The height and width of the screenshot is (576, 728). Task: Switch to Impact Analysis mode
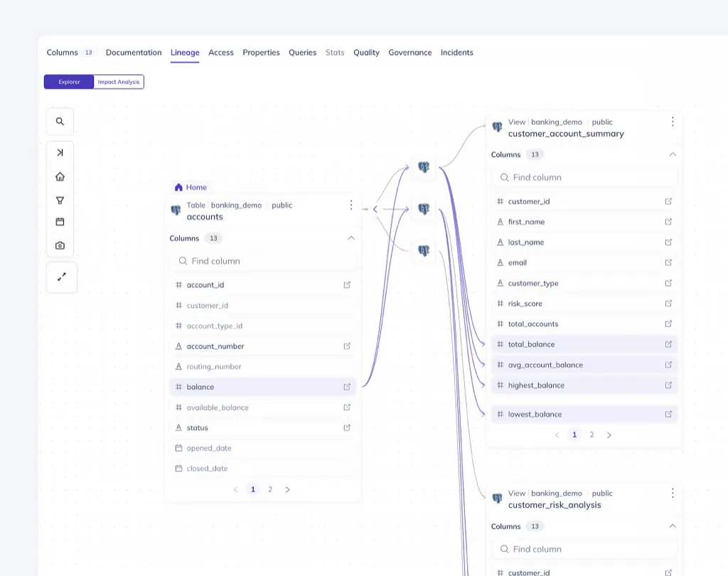[119, 82]
